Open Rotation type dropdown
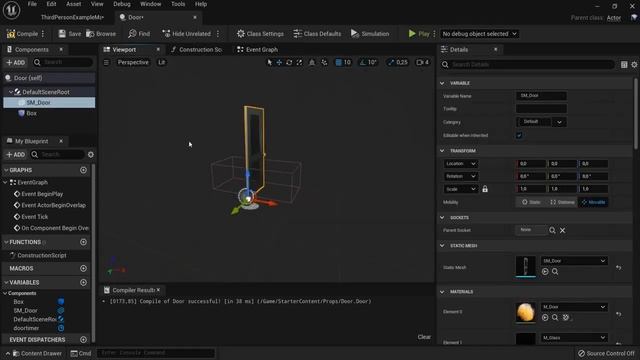This screenshot has width=640, height=360. (x=460, y=176)
